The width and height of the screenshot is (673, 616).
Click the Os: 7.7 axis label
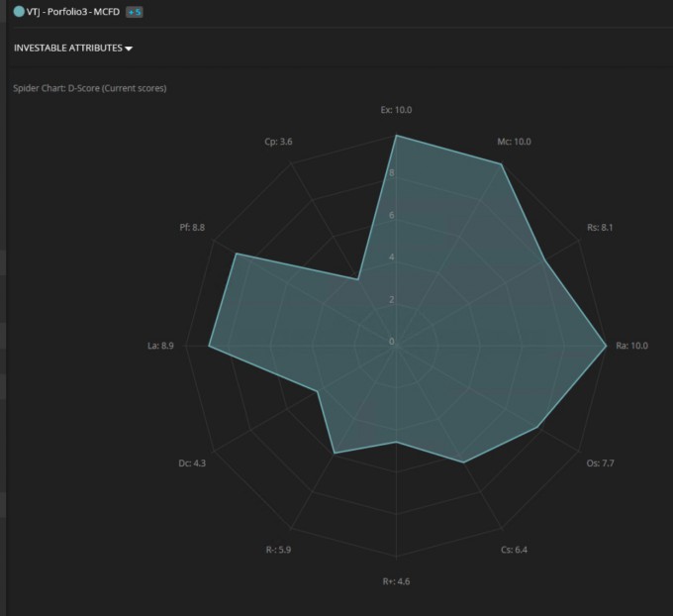tap(600, 463)
